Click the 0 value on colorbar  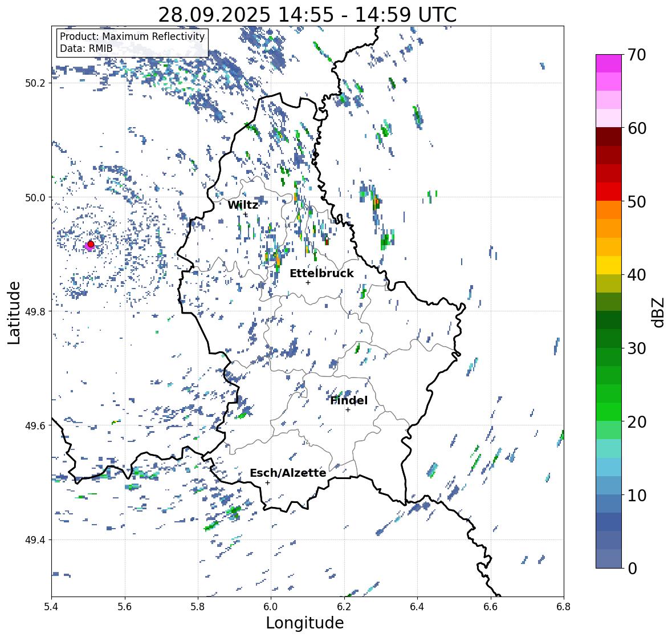(x=632, y=569)
